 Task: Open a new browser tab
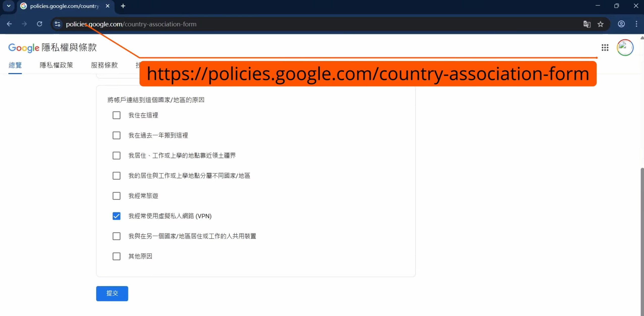click(123, 6)
